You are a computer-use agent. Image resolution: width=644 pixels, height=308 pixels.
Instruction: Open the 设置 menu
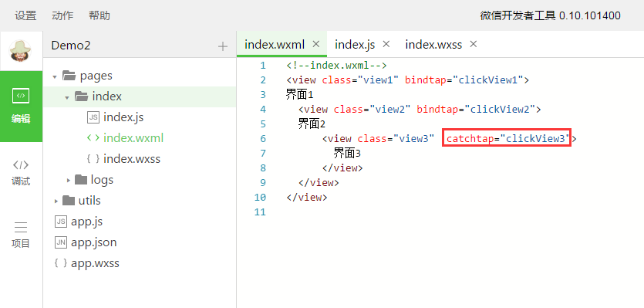(25, 15)
